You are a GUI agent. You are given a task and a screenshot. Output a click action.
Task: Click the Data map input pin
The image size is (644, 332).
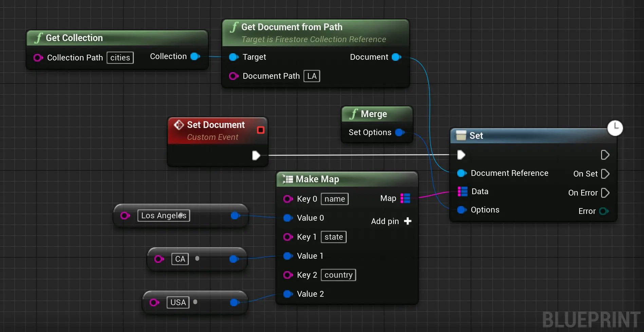click(x=462, y=191)
